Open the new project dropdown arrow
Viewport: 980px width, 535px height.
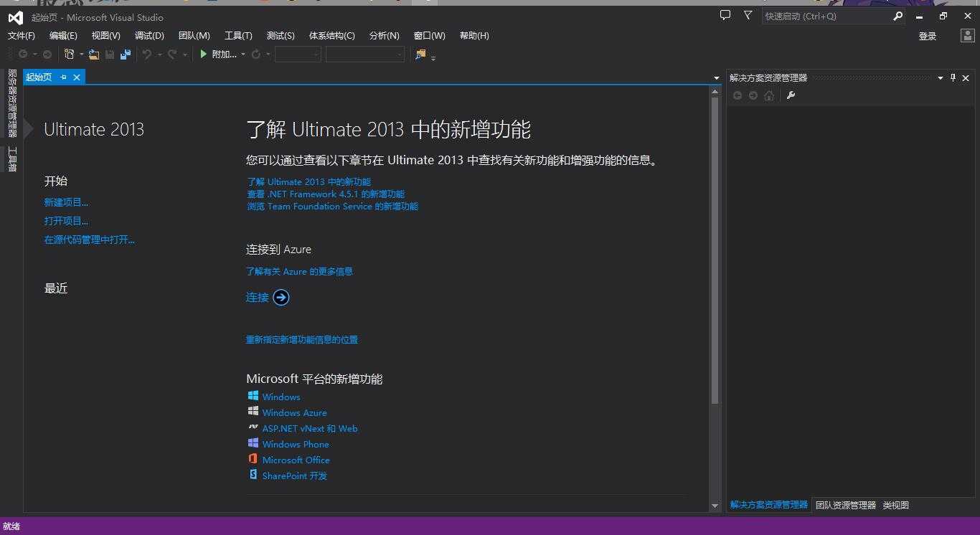pos(81,55)
